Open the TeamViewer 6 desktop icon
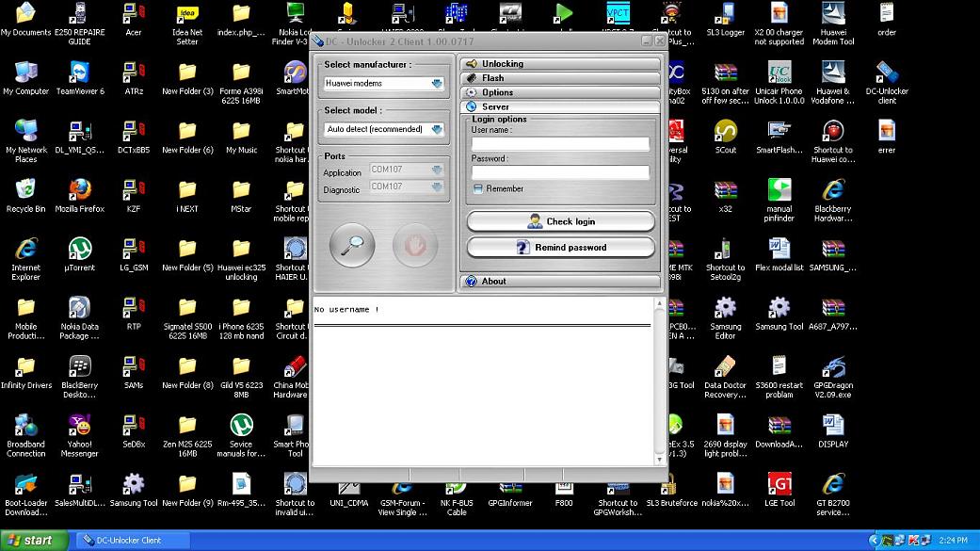980x551 pixels. click(80, 73)
